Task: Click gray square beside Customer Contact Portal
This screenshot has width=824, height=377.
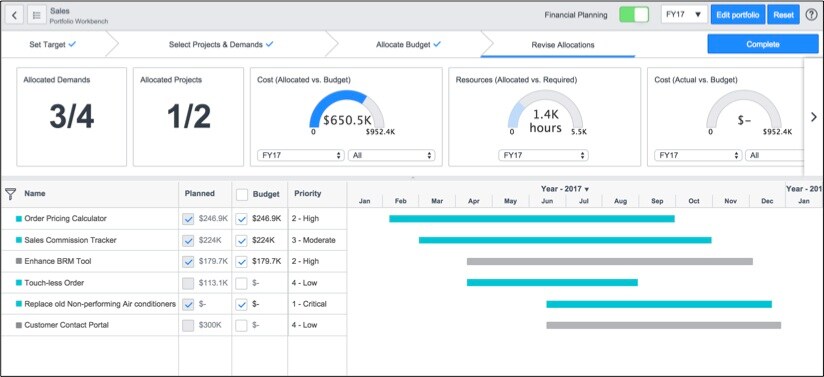Action: tap(19, 325)
